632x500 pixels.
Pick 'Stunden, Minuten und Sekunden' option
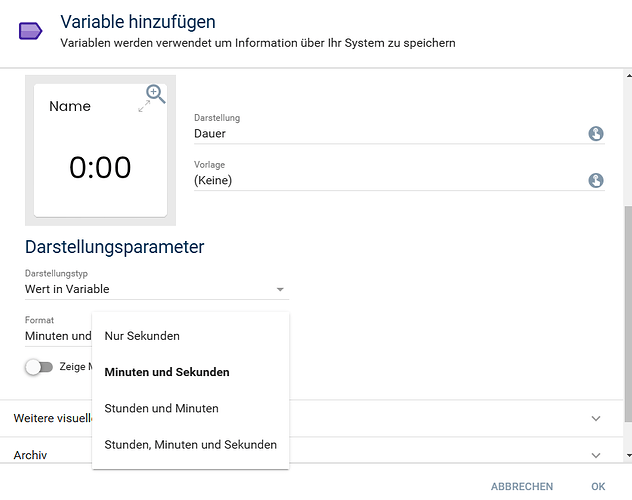tap(190, 444)
